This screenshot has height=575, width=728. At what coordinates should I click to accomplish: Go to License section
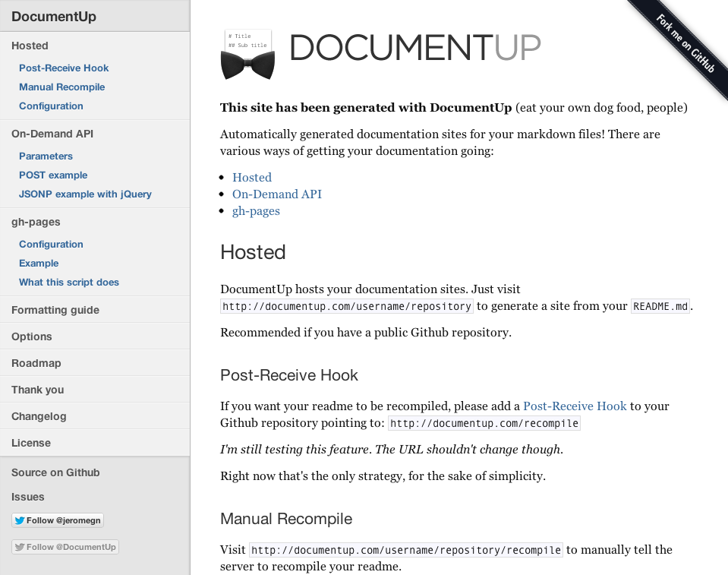[31, 443]
